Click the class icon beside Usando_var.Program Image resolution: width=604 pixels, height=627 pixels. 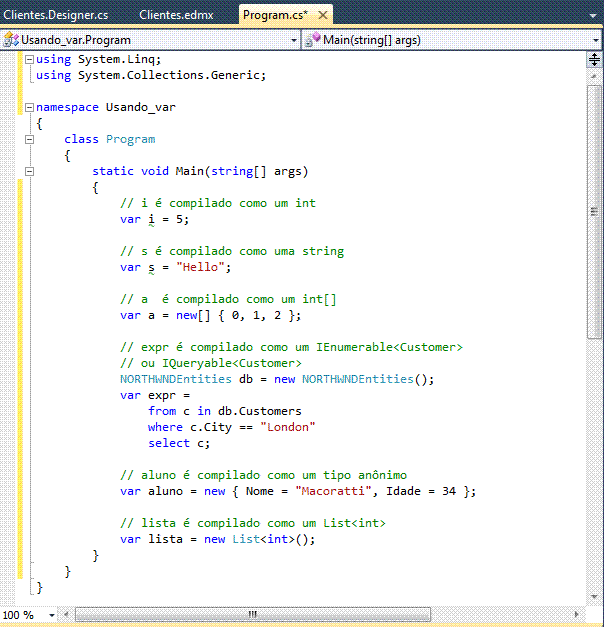click(x=11, y=40)
